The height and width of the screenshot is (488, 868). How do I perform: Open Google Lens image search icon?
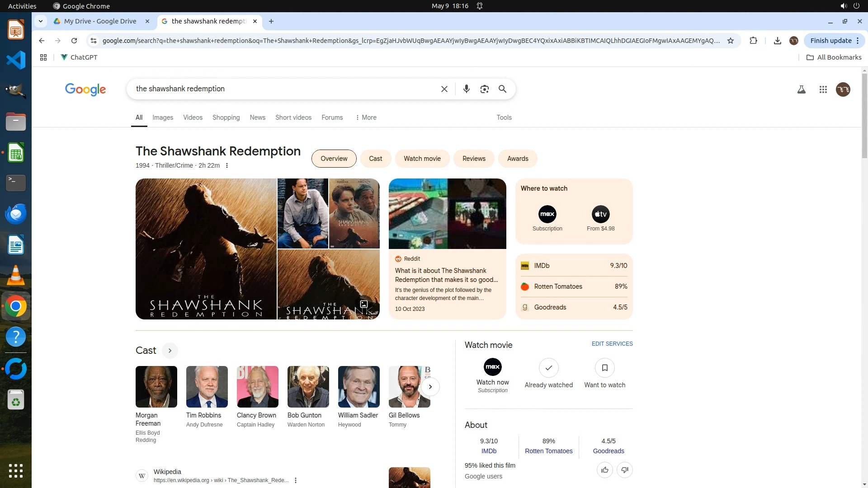point(484,89)
